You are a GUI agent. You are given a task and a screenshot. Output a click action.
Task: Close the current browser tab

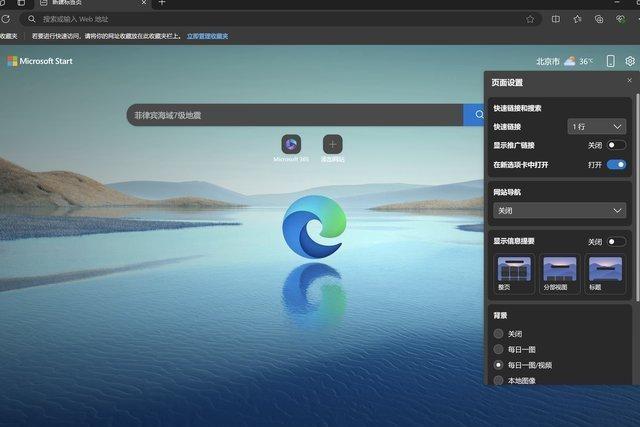pyautogui.click(x=144, y=3)
